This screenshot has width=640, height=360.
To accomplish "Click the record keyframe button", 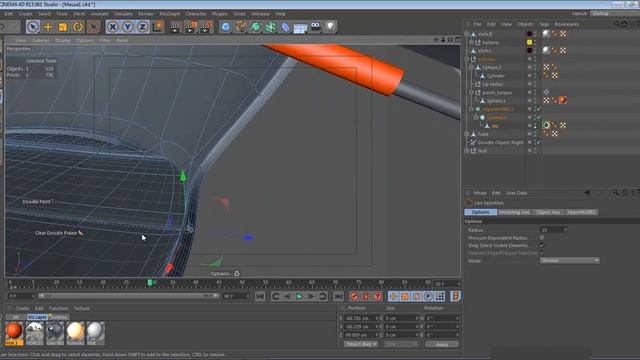I will (x=354, y=296).
